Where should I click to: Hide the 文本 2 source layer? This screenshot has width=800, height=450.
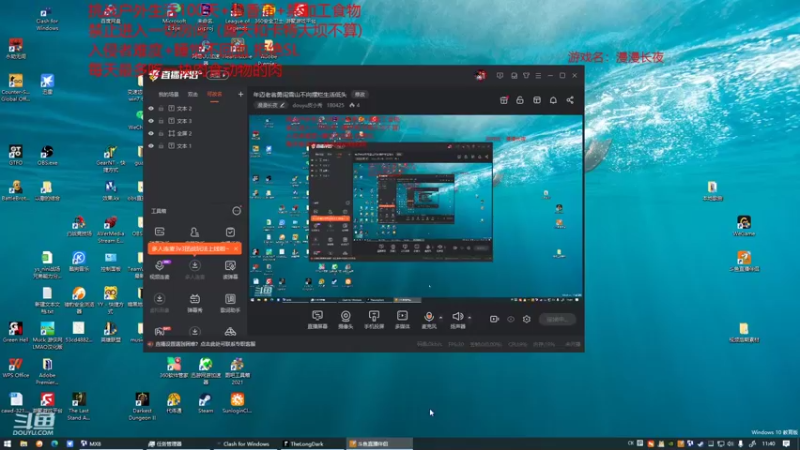click(151, 109)
